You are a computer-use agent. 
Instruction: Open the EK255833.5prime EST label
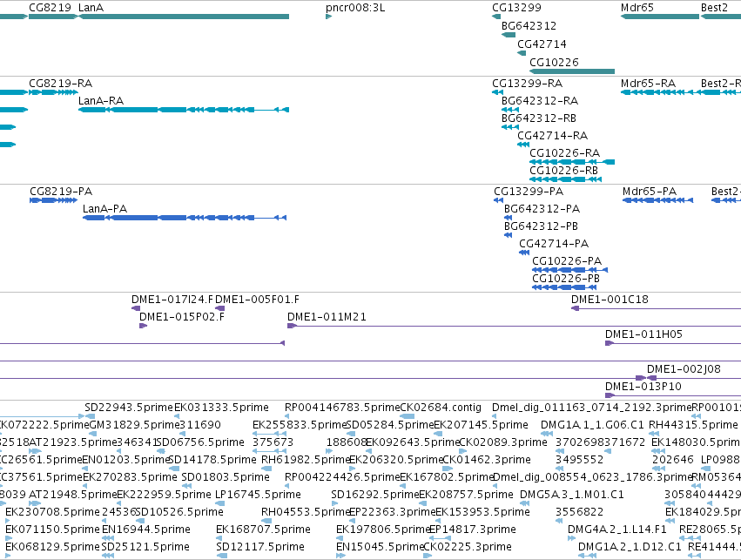click(x=300, y=425)
